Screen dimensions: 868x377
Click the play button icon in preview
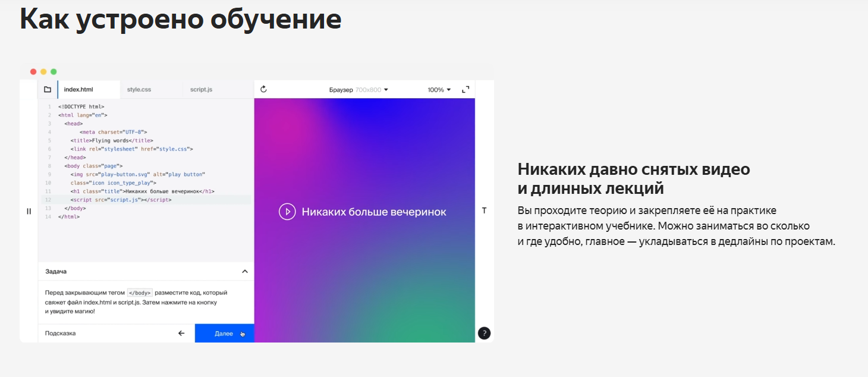click(287, 212)
